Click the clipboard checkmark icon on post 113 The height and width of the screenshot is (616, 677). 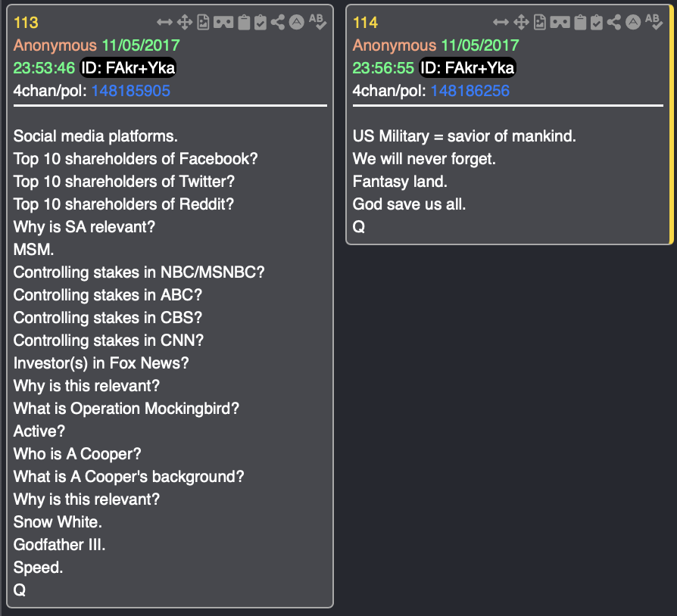click(x=260, y=23)
